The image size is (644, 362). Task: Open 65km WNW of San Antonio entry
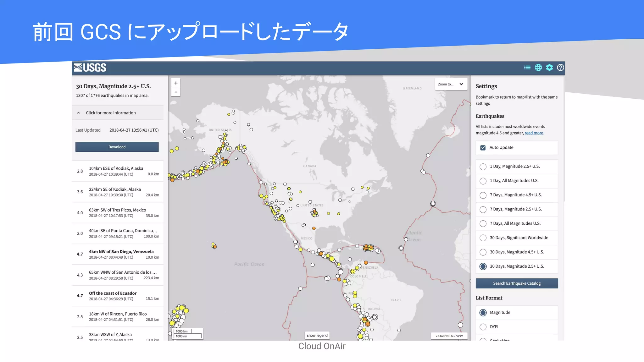[118, 275]
